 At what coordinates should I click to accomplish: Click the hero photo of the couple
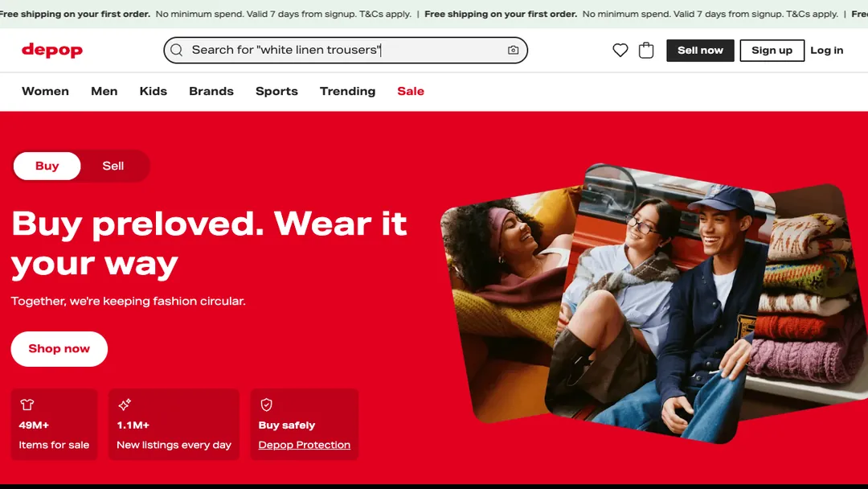(659, 303)
